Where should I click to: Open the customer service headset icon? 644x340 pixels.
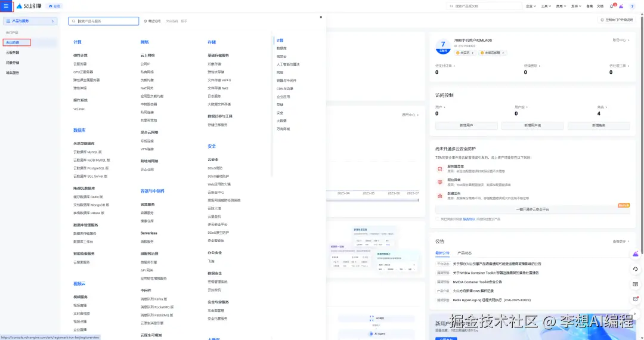tap(636, 269)
